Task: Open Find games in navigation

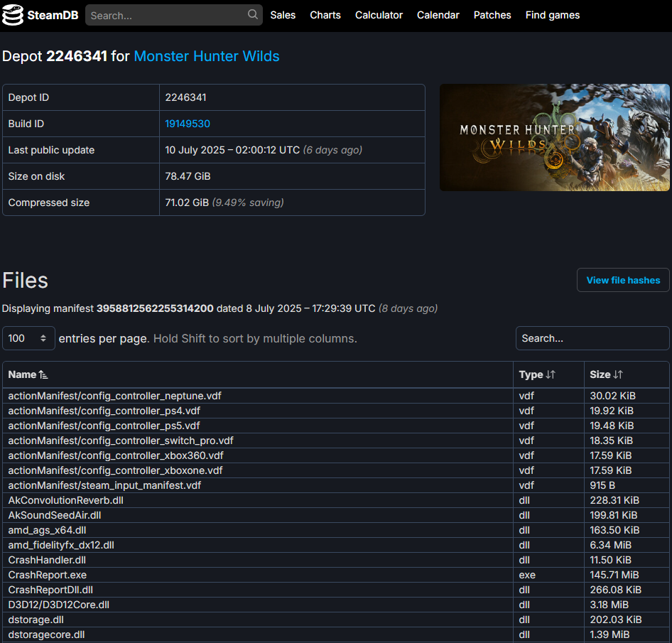Action: (553, 15)
